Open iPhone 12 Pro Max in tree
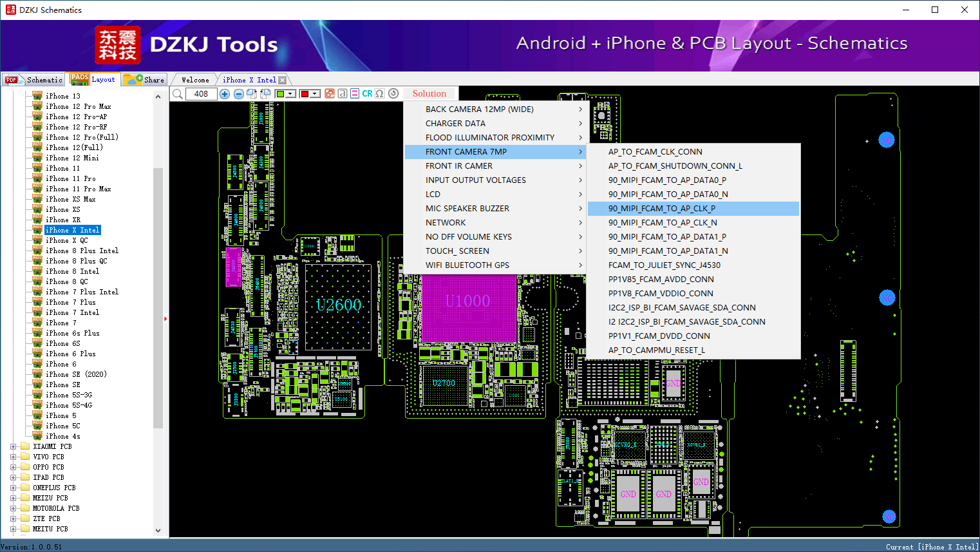The width and height of the screenshot is (980, 552). (x=78, y=106)
